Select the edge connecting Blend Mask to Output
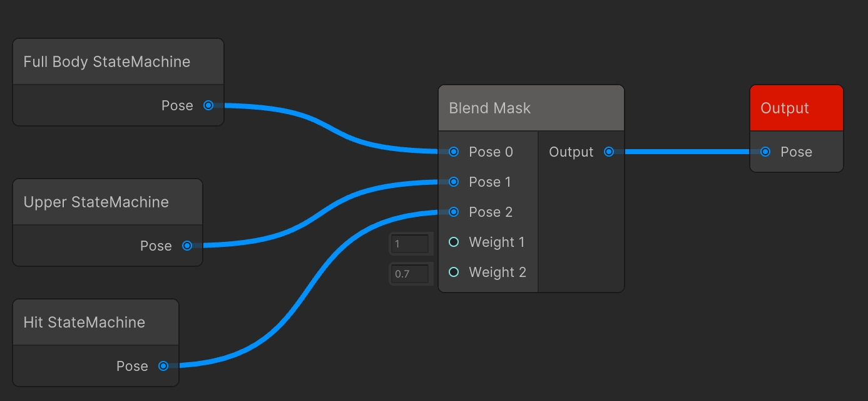The width and height of the screenshot is (868, 401). click(x=687, y=152)
